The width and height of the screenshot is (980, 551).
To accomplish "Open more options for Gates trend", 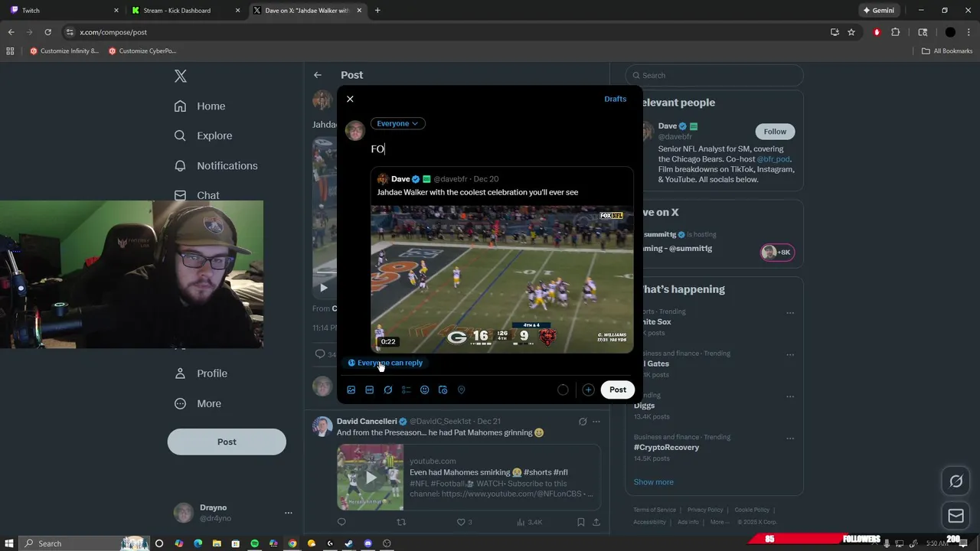I will tap(790, 354).
